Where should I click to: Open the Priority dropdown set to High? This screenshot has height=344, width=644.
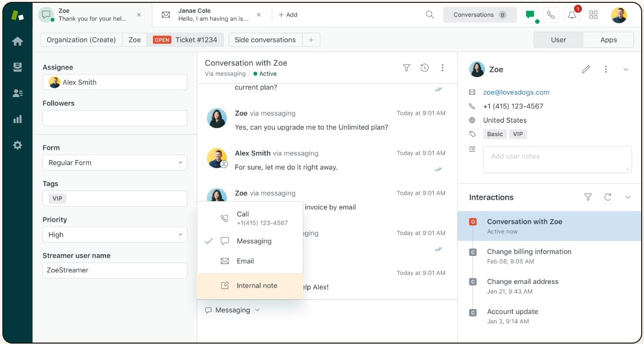pos(115,234)
